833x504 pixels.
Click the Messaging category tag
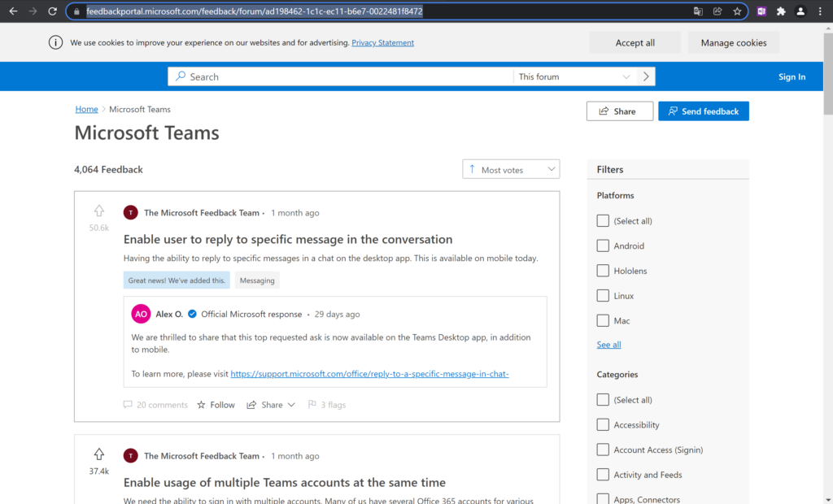[x=257, y=280]
